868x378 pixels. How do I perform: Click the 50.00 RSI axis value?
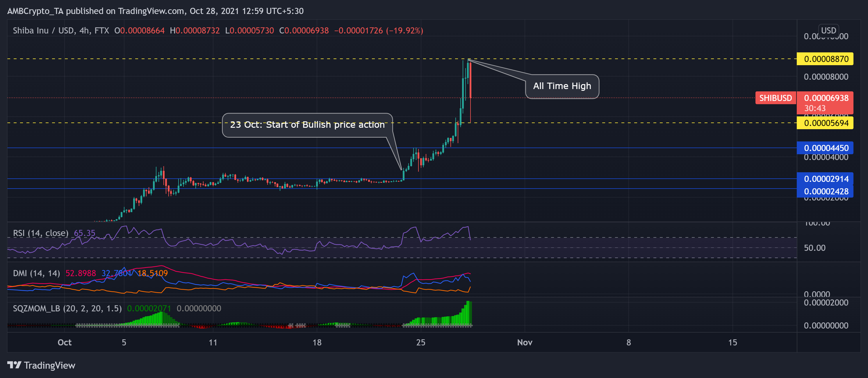[x=814, y=248]
